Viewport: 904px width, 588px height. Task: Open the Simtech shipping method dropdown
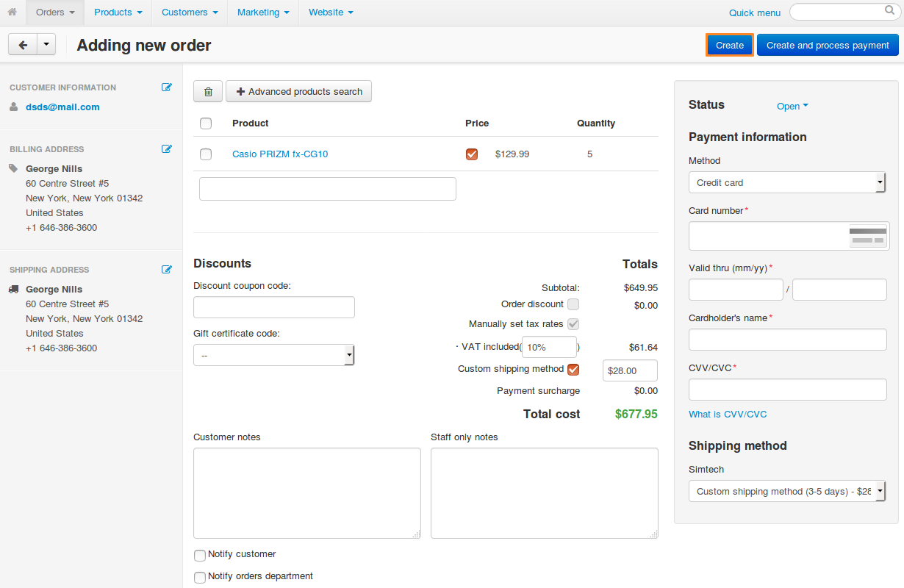pos(787,491)
